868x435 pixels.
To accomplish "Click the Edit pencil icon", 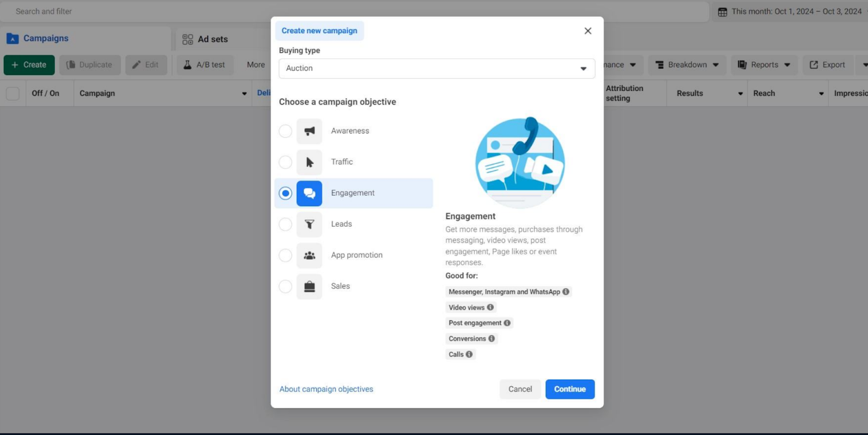I will [136, 65].
